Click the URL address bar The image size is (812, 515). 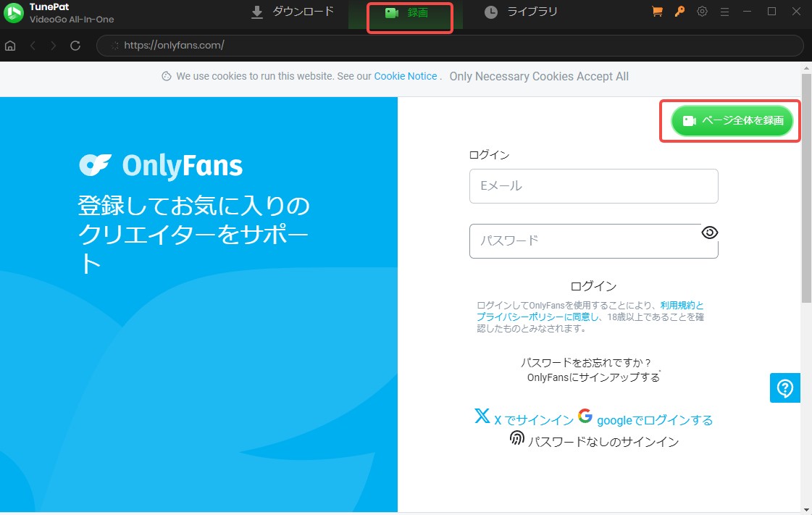click(x=450, y=46)
